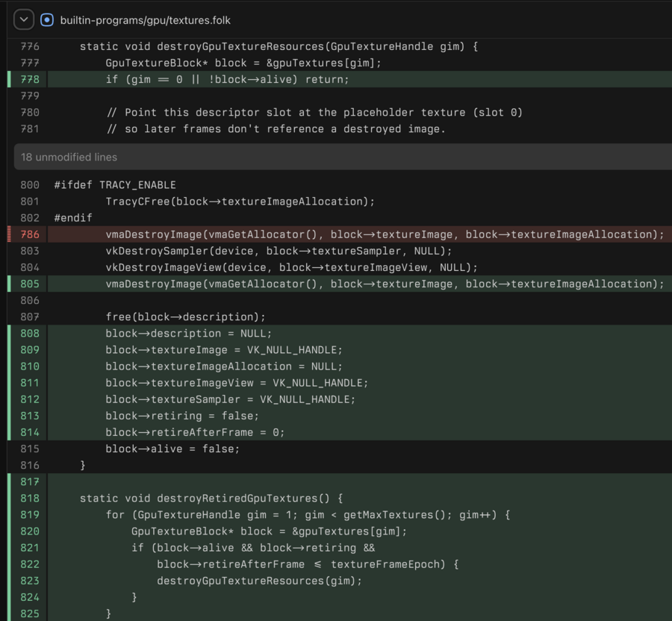Click the TracyCFree call on line 801
This screenshot has height=621, width=672.
coord(240,202)
